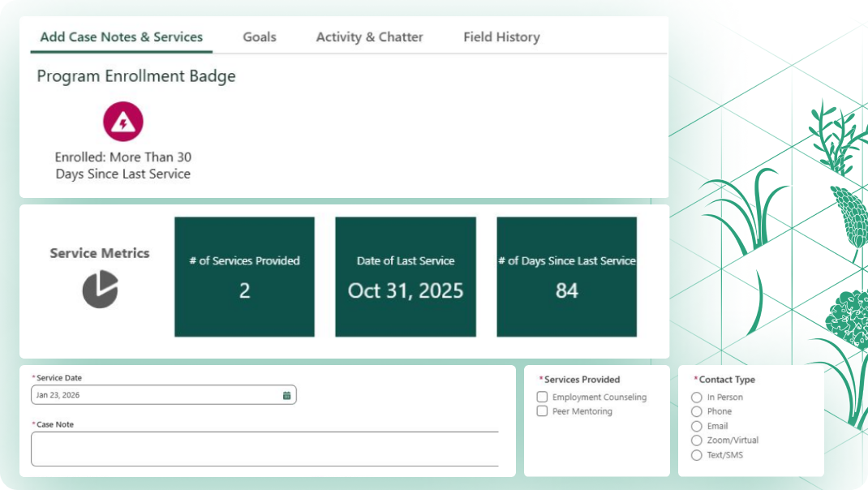Select the Zoom/Virtual contact type
This screenshot has height=490, width=868.
pyautogui.click(x=696, y=441)
